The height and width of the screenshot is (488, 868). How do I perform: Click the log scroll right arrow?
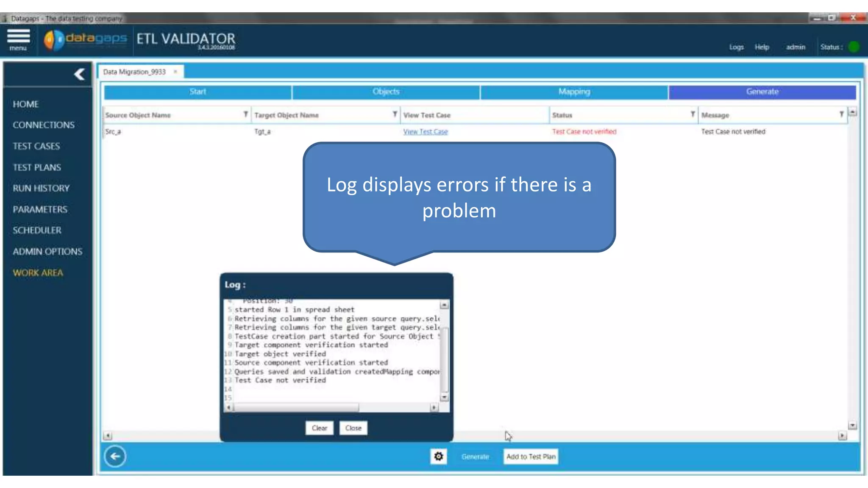click(x=434, y=408)
